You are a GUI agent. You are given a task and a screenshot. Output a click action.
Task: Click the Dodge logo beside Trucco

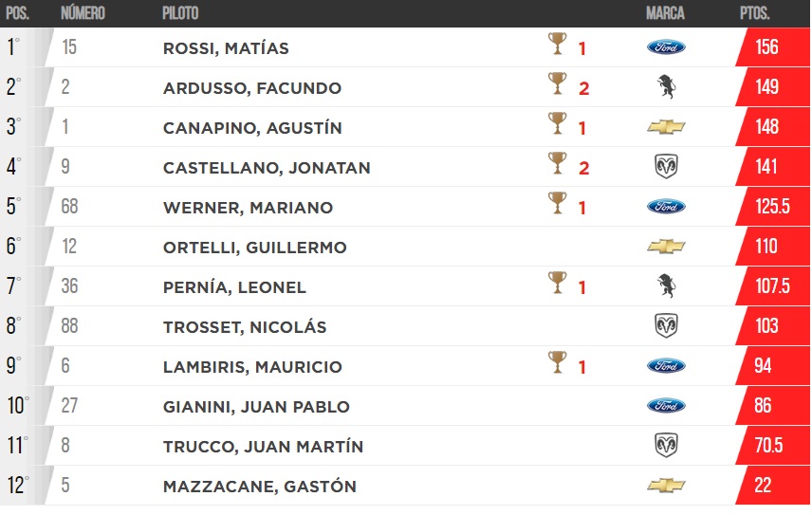[x=666, y=446]
